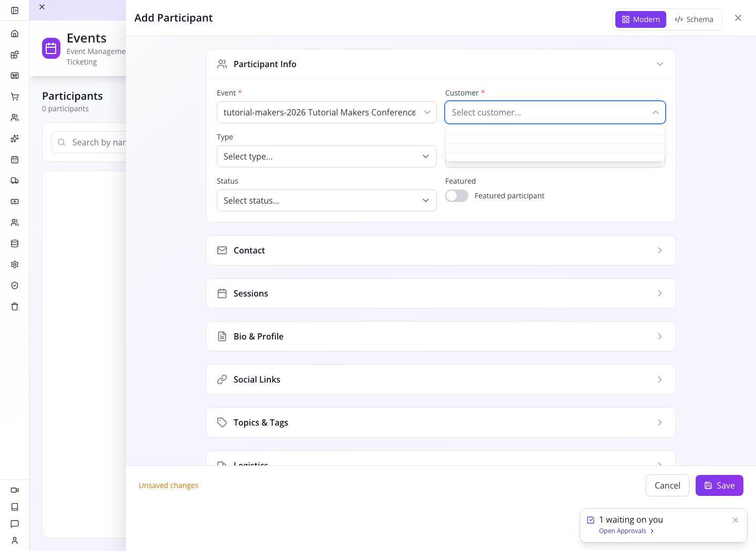Expand the Topics & Tags section
Screen dimensions: 756x551
tap(441, 422)
